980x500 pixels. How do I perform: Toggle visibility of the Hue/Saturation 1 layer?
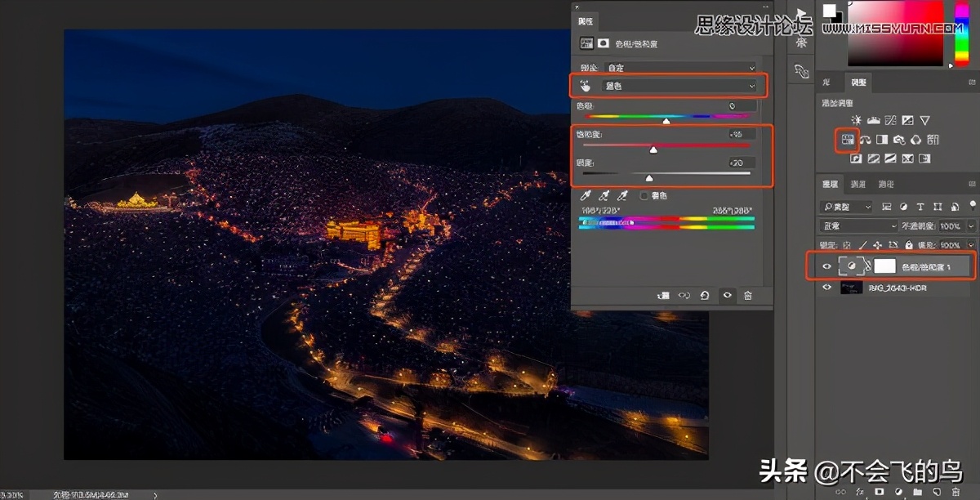point(826,266)
